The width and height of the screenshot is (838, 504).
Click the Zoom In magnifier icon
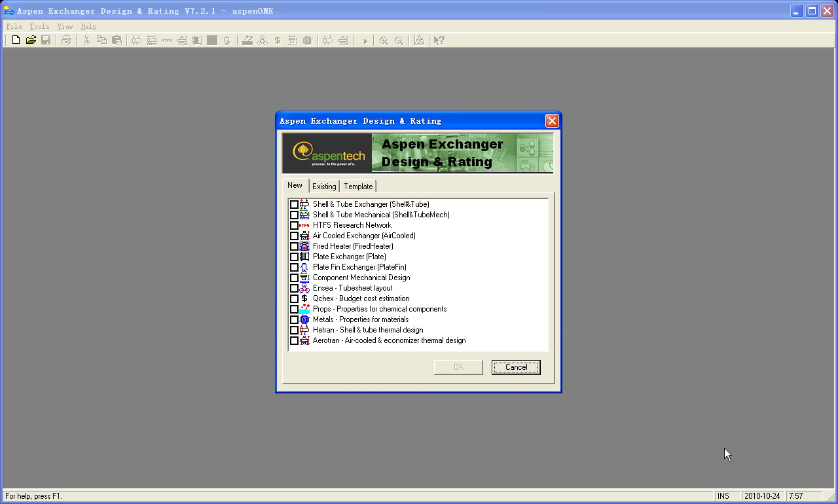coord(384,41)
